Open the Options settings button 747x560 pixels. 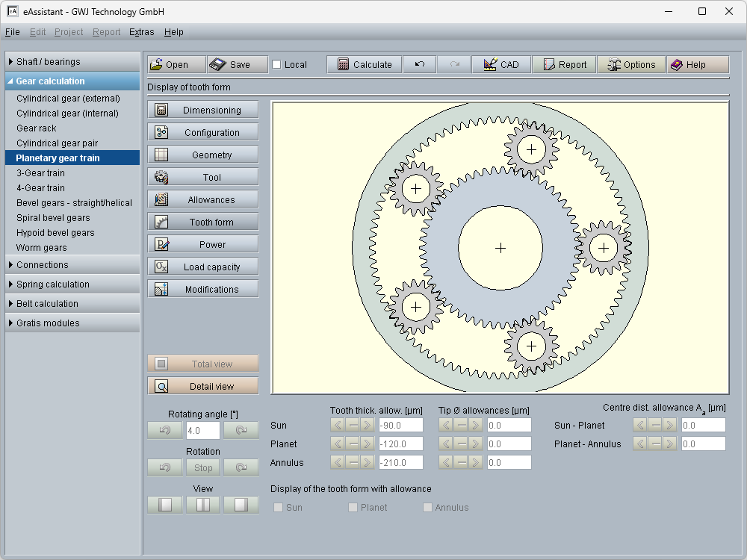[631, 65]
